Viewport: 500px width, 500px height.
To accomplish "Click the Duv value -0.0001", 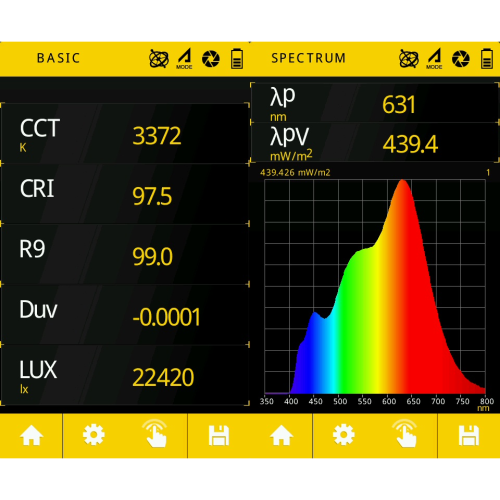I will (166, 317).
